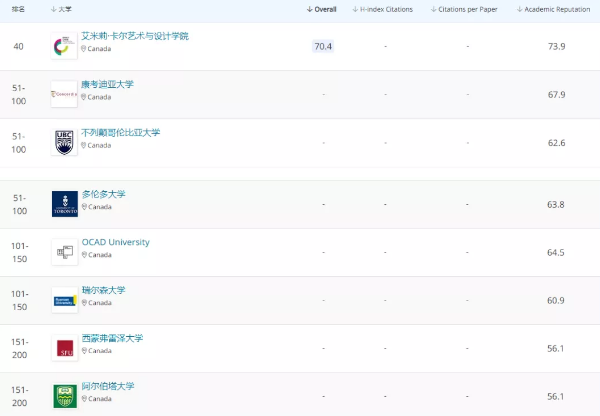Select academic reputation value 67.9
This screenshot has height=416, width=600.
click(556, 95)
